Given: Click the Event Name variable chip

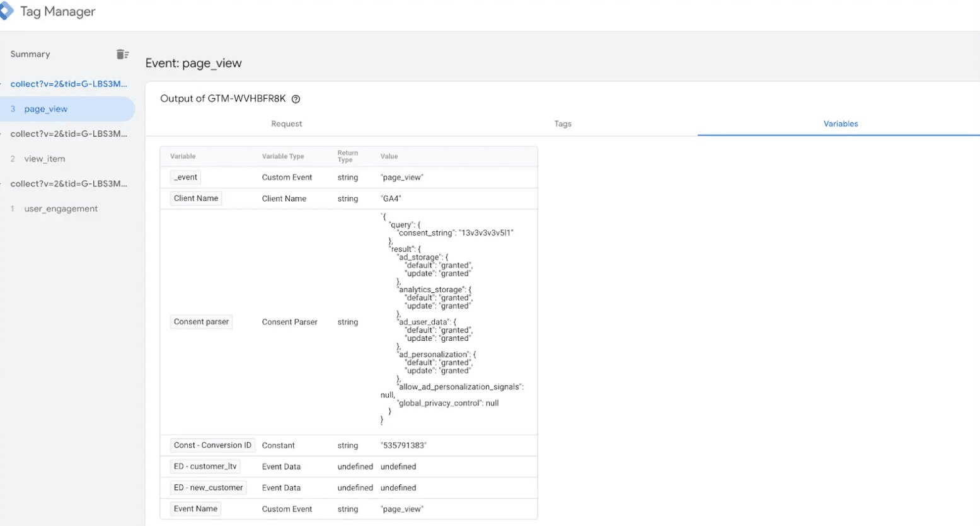Looking at the screenshot, I should tap(195, 508).
